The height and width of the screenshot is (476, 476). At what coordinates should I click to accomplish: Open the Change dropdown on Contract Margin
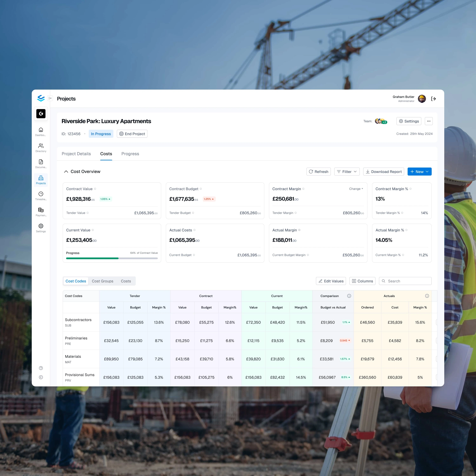(x=356, y=189)
